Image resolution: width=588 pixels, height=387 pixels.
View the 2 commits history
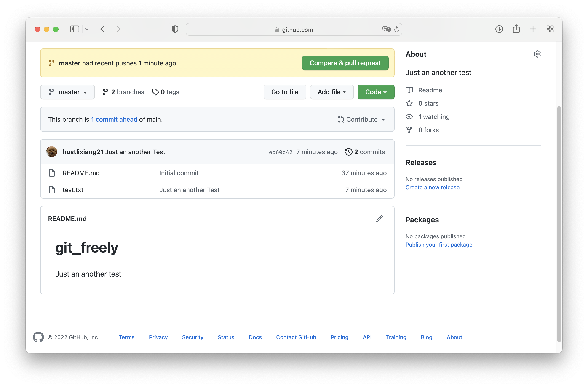coord(365,152)
